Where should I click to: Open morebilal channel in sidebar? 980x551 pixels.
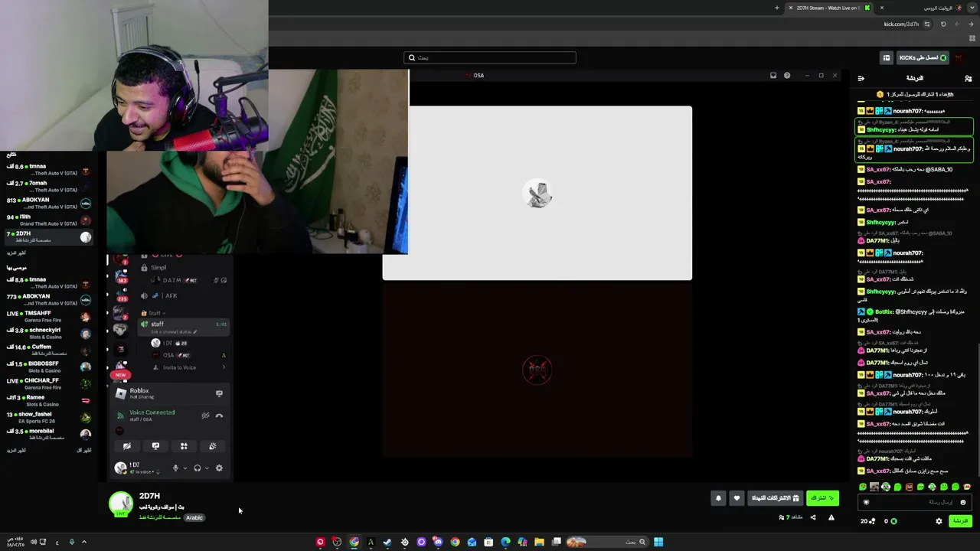click(47, 435)
